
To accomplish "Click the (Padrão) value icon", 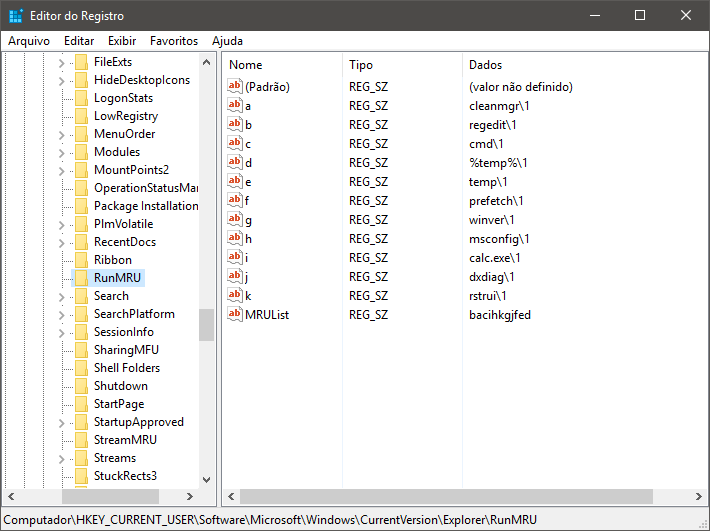I will coord(235,86).
